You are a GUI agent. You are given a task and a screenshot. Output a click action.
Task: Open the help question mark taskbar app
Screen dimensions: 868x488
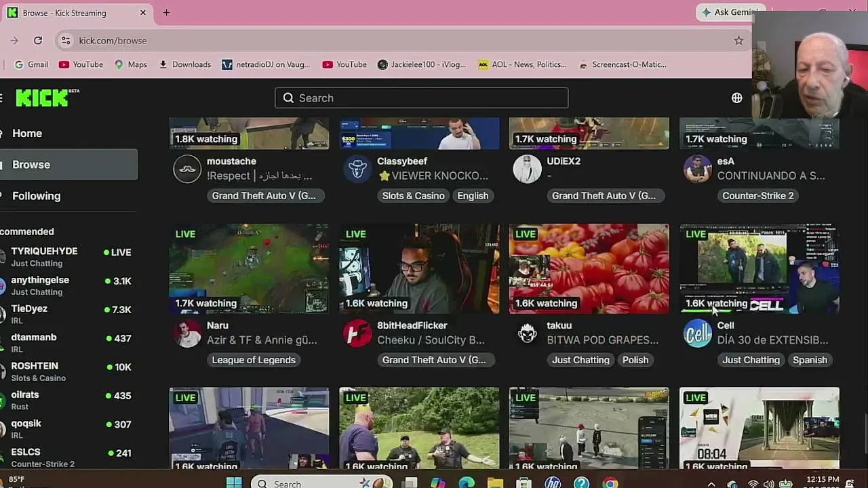[581, 483]
